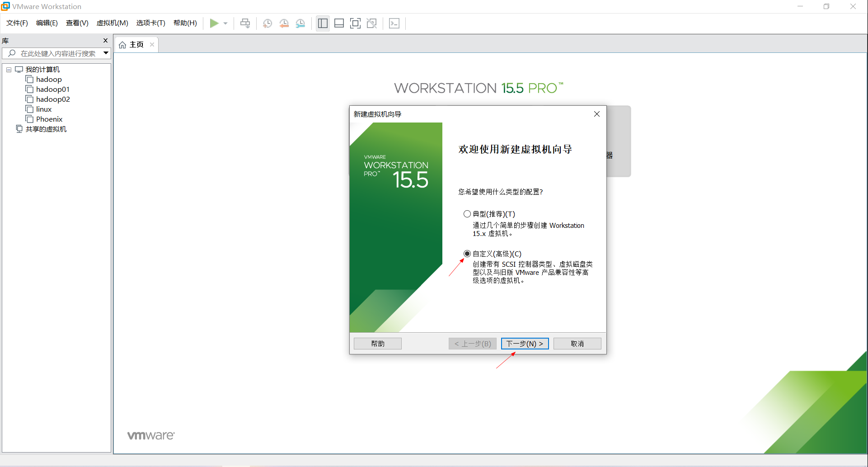Toggle the library sidebar view icon

(x=323, y=23)
